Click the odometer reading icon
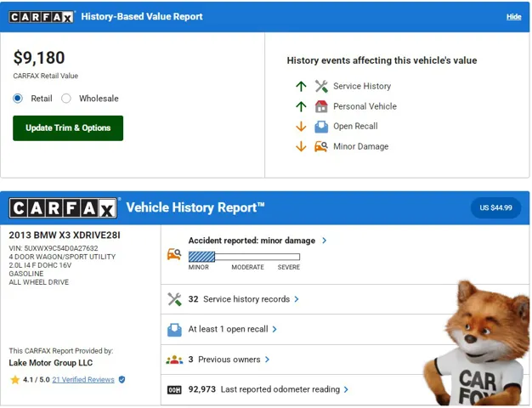 (x=174, y=389)
